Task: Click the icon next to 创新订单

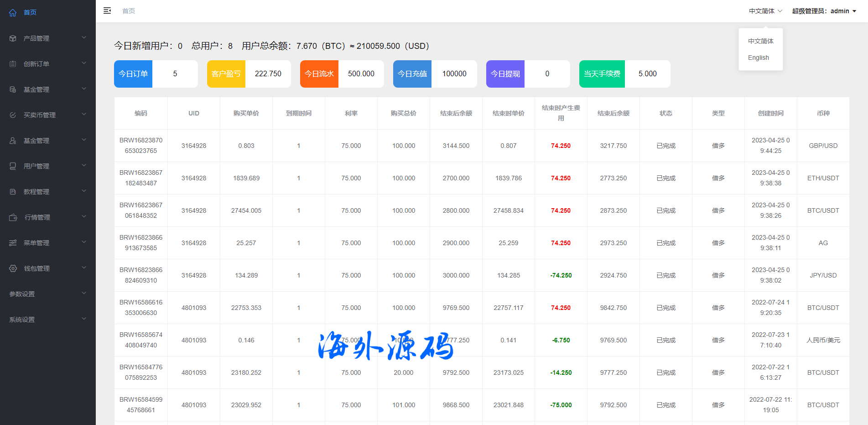Action: coord(13,64)
